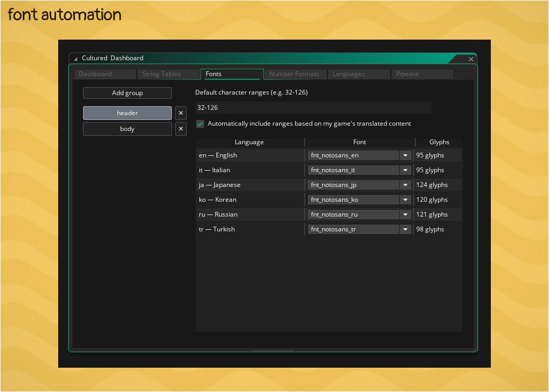The image size is (549, 392).
Task: Click the Language column header
Action: (x=250, y=142)
